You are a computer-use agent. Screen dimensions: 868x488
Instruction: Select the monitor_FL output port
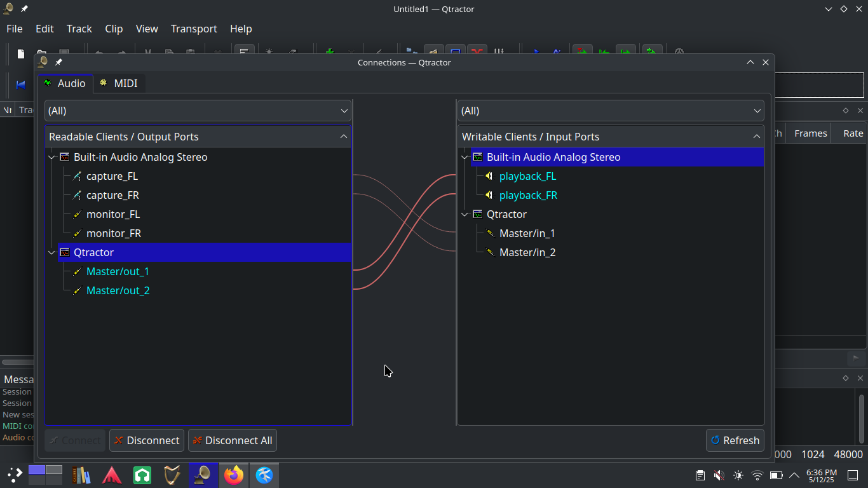112,214
